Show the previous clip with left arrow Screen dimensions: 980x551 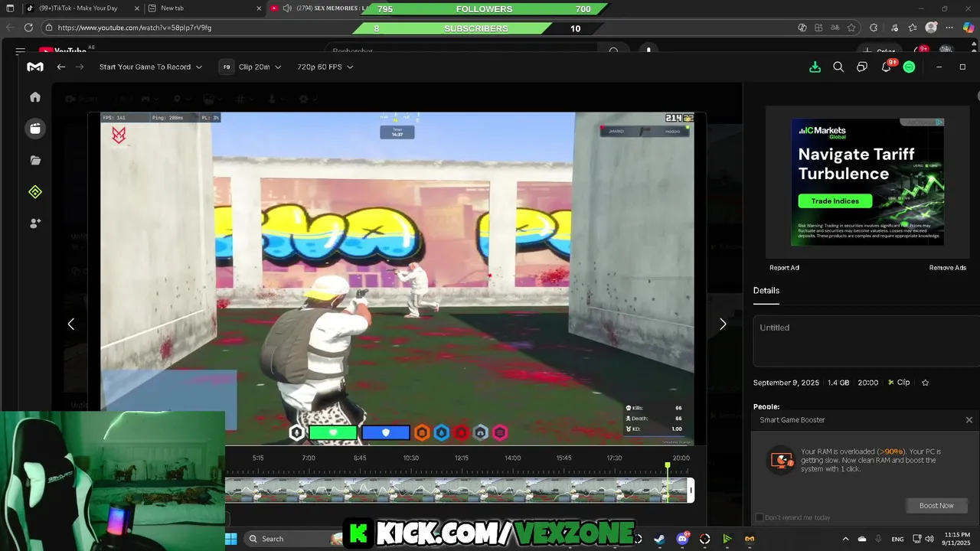pos(70,324)
